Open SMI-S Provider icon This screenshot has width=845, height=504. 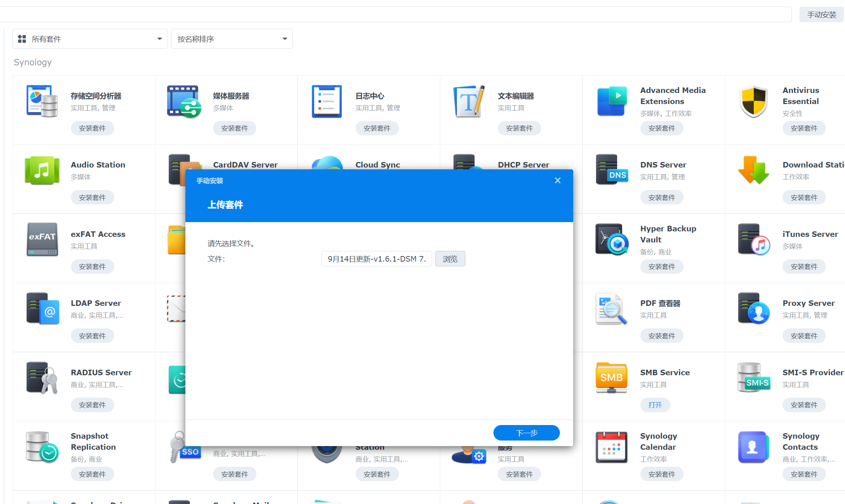[754, 377]
